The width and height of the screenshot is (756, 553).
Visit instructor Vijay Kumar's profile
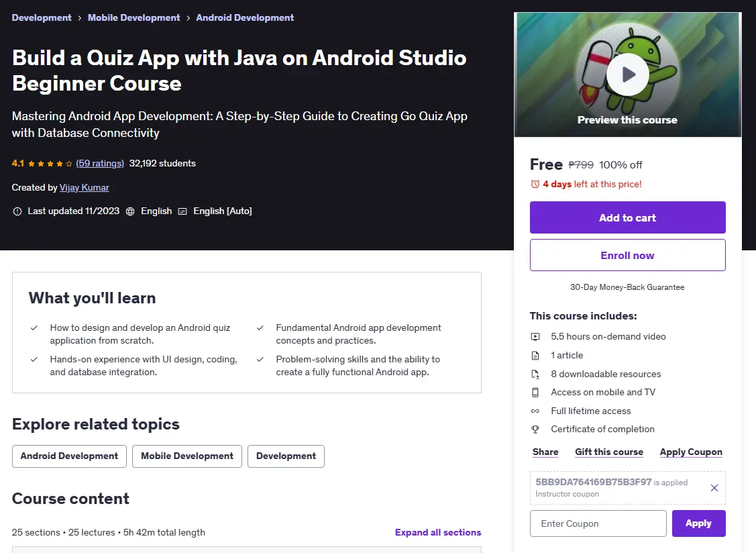85,188
